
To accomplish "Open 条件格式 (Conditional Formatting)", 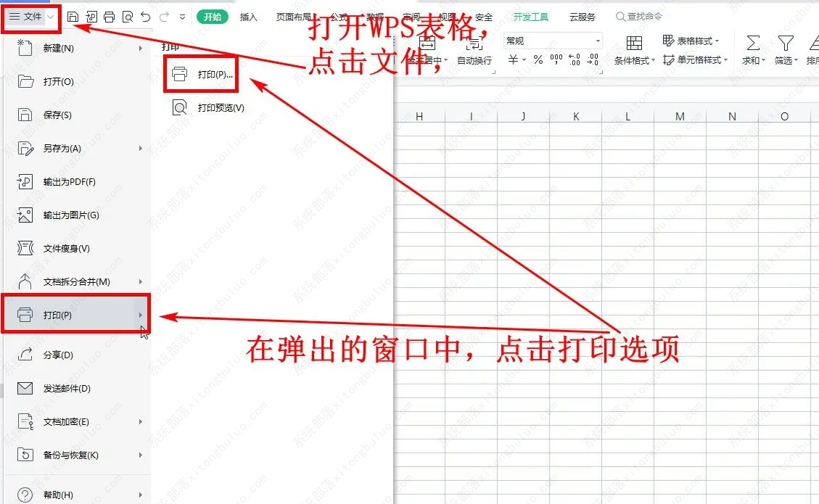I will tap(633, 59).
